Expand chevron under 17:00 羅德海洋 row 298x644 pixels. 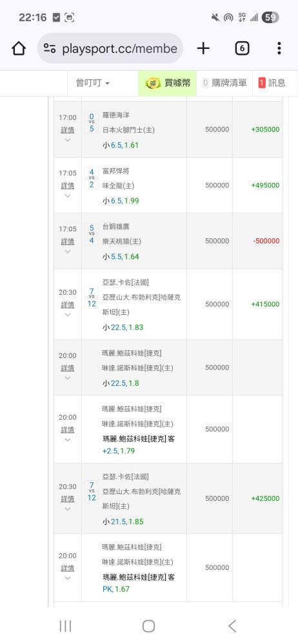(x=68, y=140)
